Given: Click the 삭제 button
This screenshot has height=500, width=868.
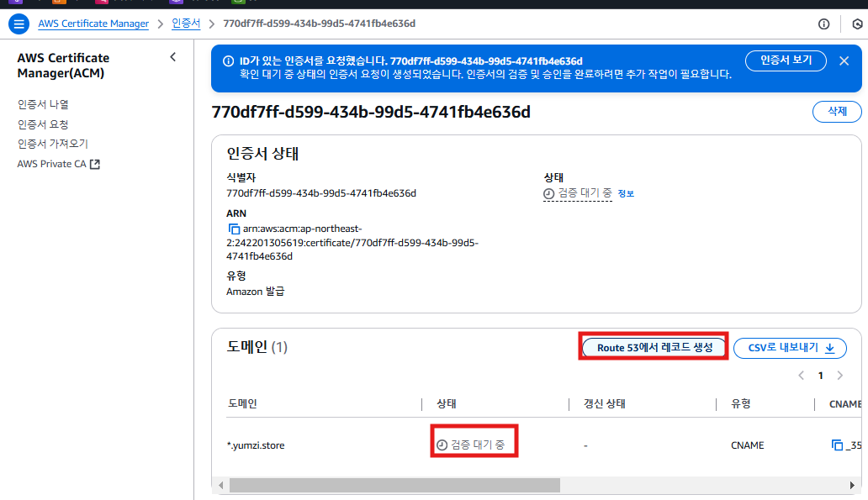Looking at the screenshot, I should coord(836,111).
